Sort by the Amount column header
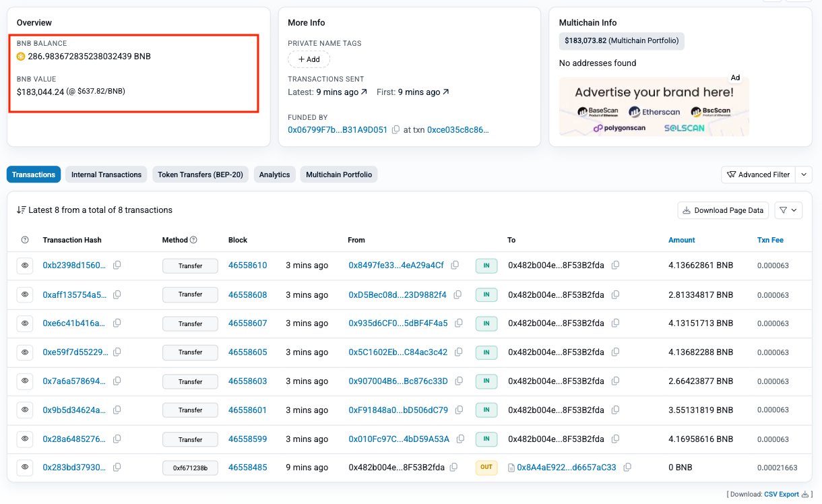Viewport: 822px width, 504px height. point(682,240)
